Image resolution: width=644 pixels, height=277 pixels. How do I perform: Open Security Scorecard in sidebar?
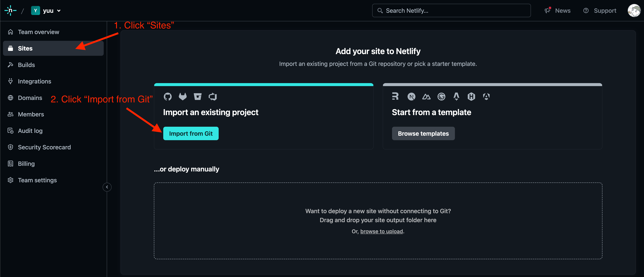(x=53, y=147)
